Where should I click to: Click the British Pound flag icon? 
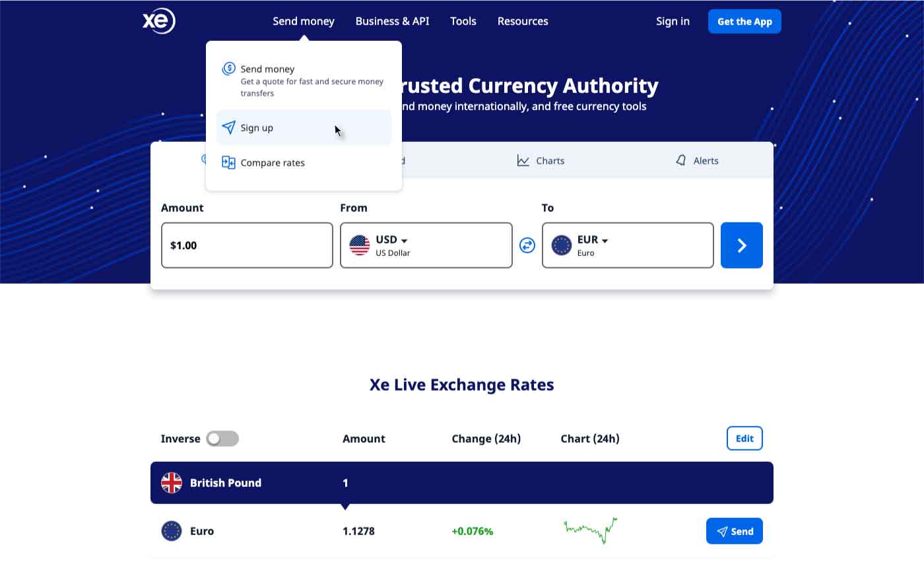pos(172,483)
